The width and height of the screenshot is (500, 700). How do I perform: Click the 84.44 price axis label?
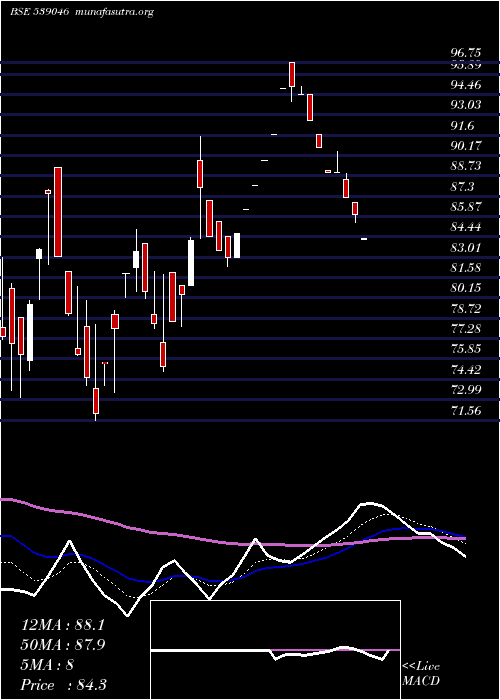pos(466,227)
